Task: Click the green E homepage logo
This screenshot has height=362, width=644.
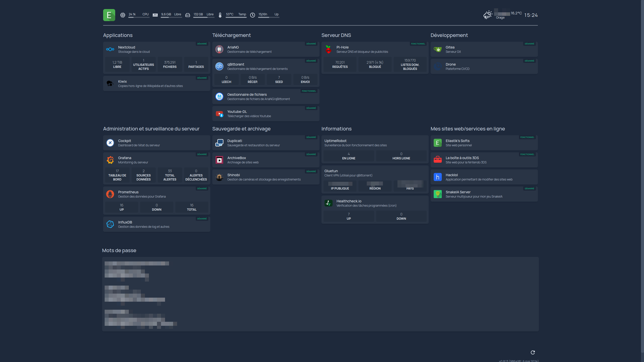Action: pos(109,15)
